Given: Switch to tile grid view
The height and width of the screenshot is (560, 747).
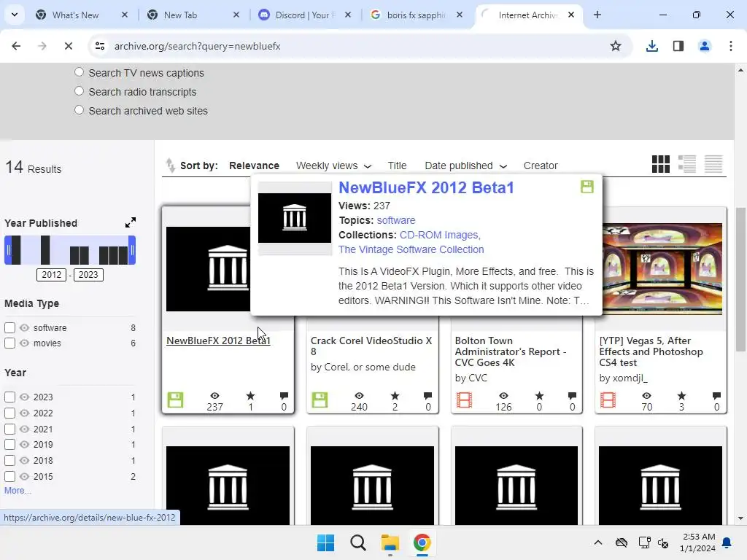Looking at the screenshot, I should point(660,164).
